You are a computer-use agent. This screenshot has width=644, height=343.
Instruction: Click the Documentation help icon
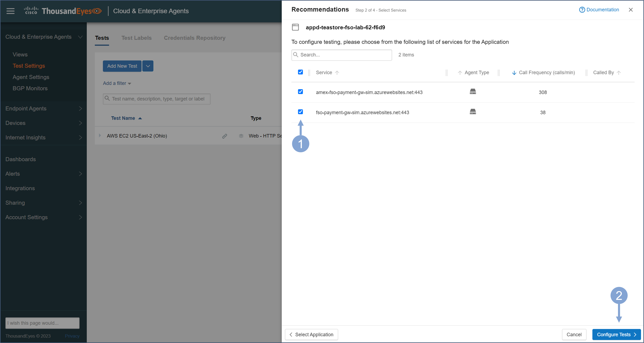pyautogui.click(x=582, y=10)
